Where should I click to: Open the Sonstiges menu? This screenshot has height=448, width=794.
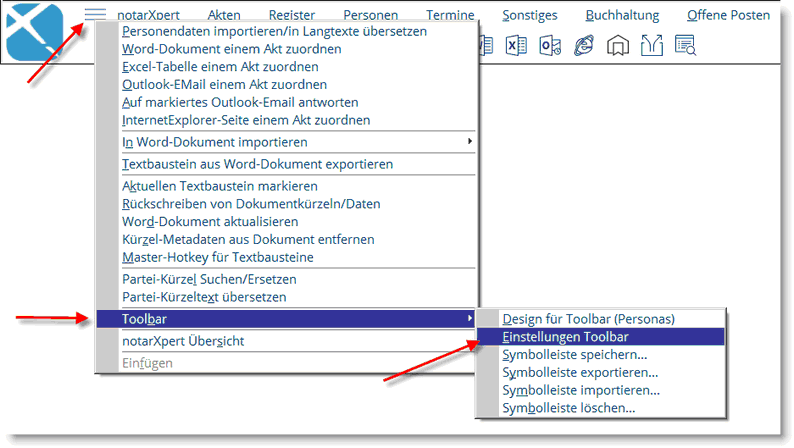point(530,15)
